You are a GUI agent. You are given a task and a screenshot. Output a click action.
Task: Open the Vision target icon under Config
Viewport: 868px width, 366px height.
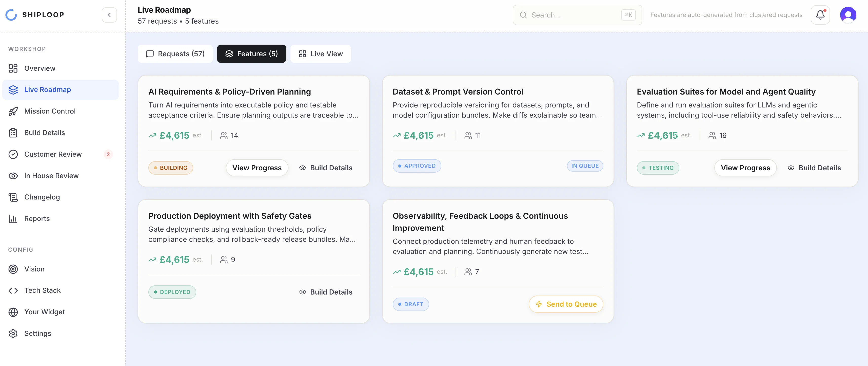13,269
